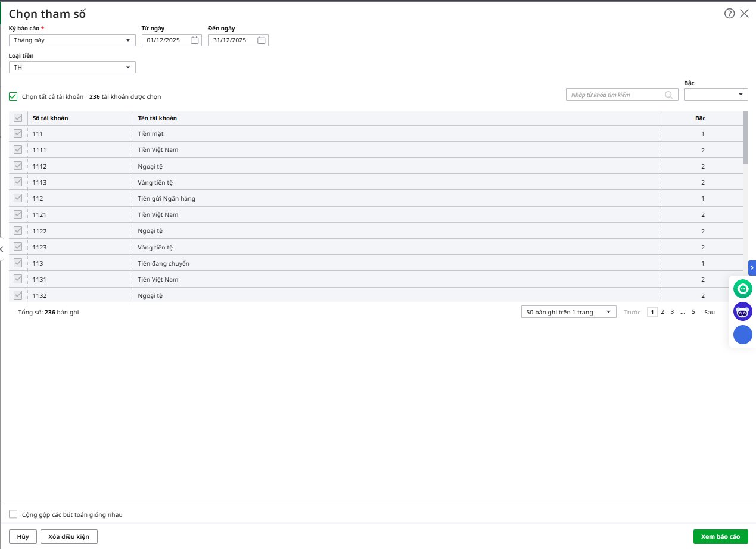
Task: Open the Kỳ báo cáo dropdown
Action: (x=72, y=40)
